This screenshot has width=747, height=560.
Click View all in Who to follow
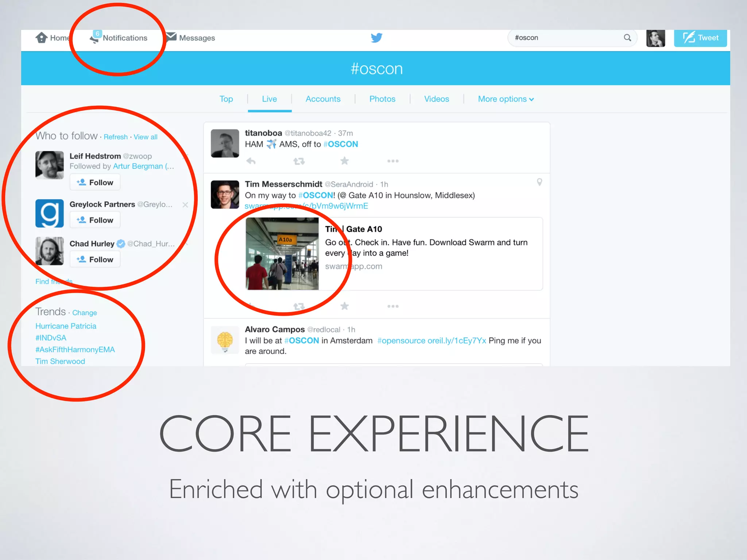[146, 137]
